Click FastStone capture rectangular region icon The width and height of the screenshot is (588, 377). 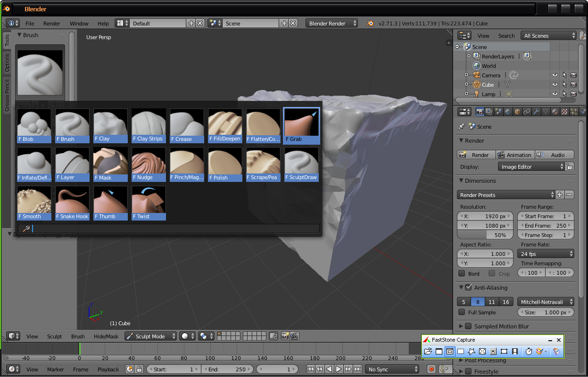click(x=461, y=352)
